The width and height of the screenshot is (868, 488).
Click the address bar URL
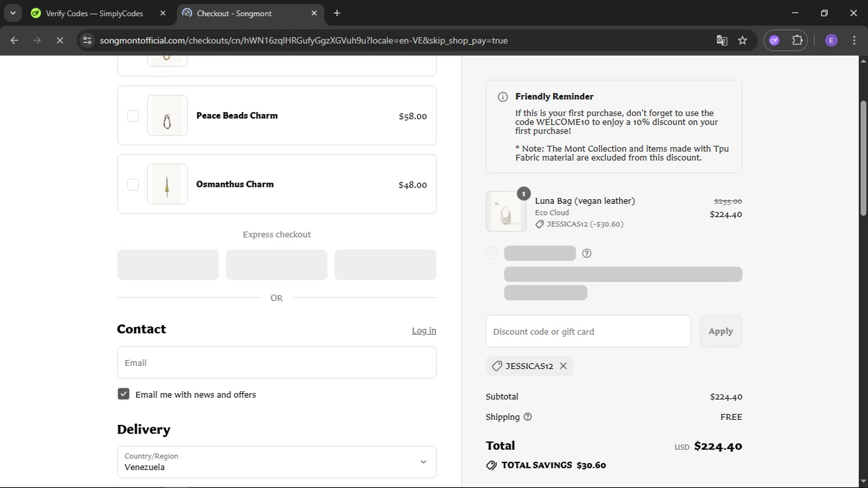[x=303, y=41]
